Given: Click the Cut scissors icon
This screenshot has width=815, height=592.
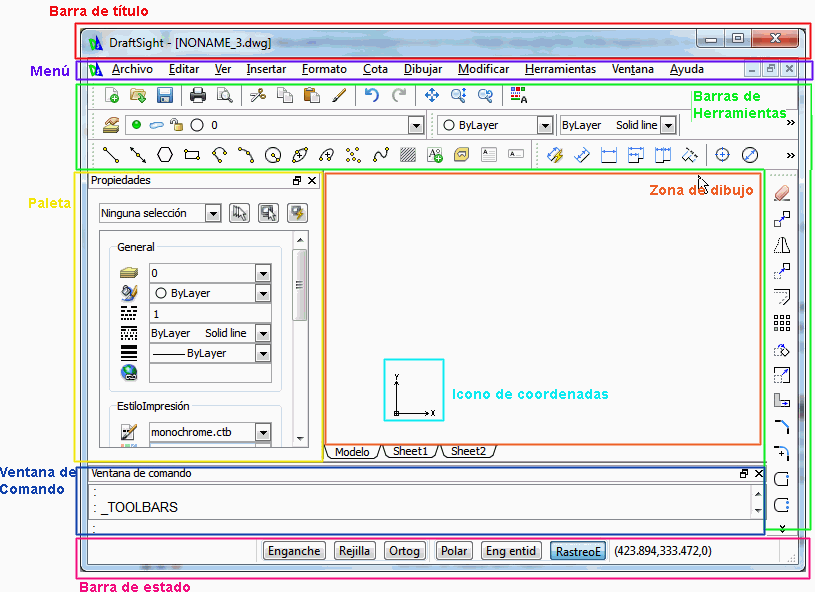Looking at the screenshot, I should [x=258, y=95].
